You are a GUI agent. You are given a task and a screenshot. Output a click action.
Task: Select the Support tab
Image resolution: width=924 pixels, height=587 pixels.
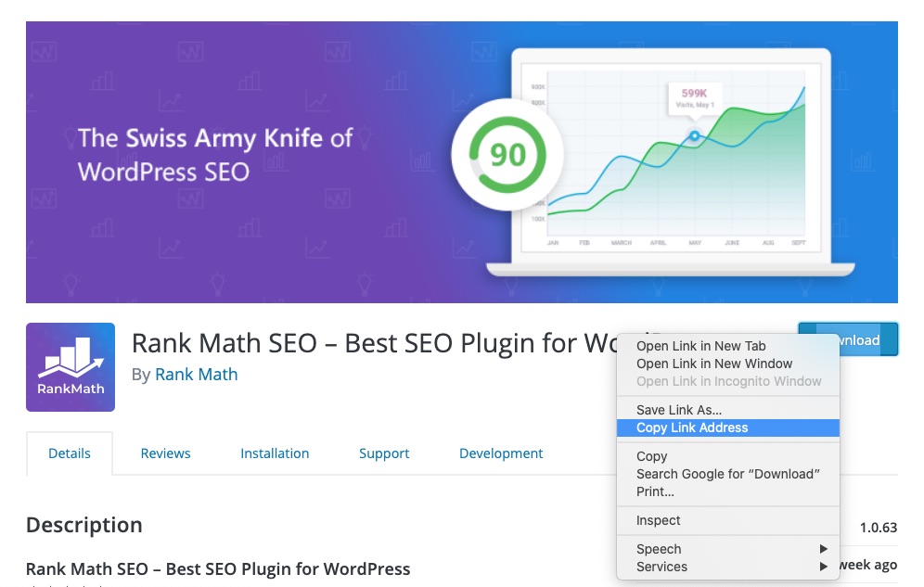384,453
